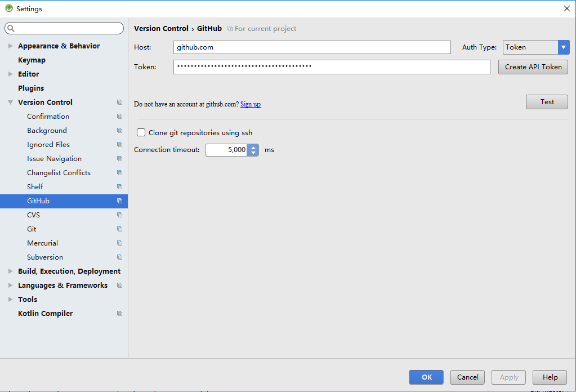576x392 pixels.
Task: Test the GitHub connection
Action: [547, 102]
